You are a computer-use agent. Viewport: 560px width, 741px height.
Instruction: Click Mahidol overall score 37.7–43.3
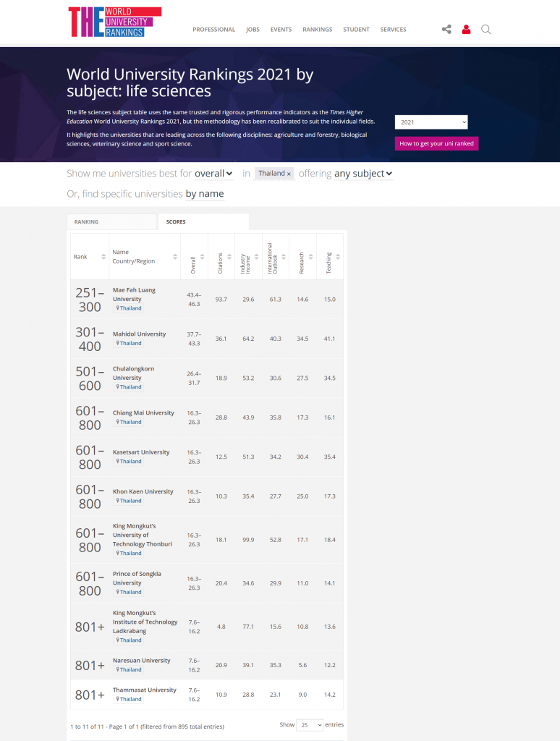tap(194, 339)
